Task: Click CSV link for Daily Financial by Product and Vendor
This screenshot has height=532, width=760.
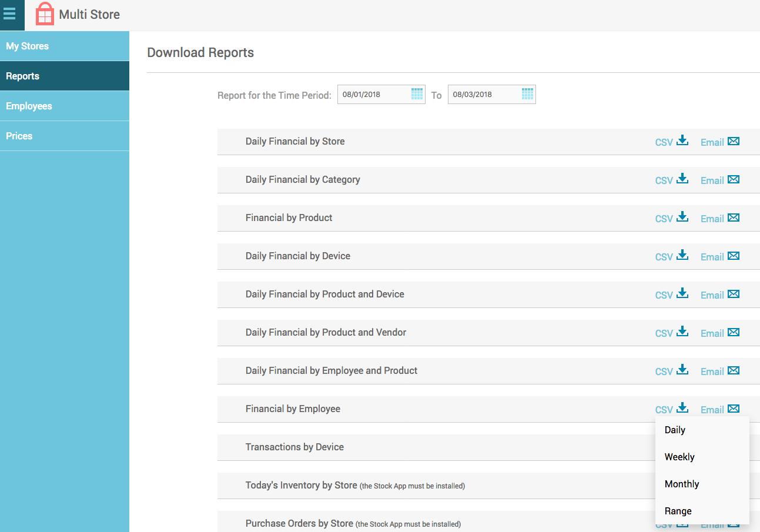Action: [664, 333]
